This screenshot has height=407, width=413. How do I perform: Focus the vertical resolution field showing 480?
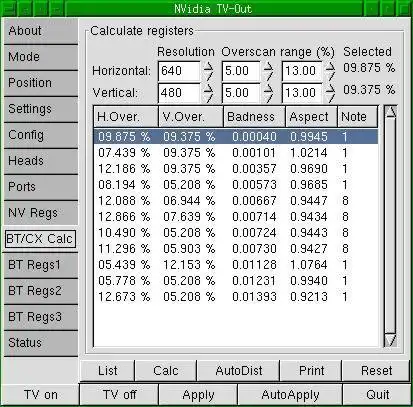(x=179, y=93)
